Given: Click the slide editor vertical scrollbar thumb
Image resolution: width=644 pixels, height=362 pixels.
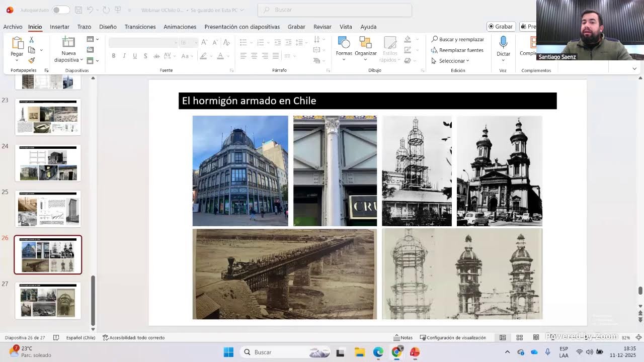Looking at the screenshot, I should coord(640,291).
